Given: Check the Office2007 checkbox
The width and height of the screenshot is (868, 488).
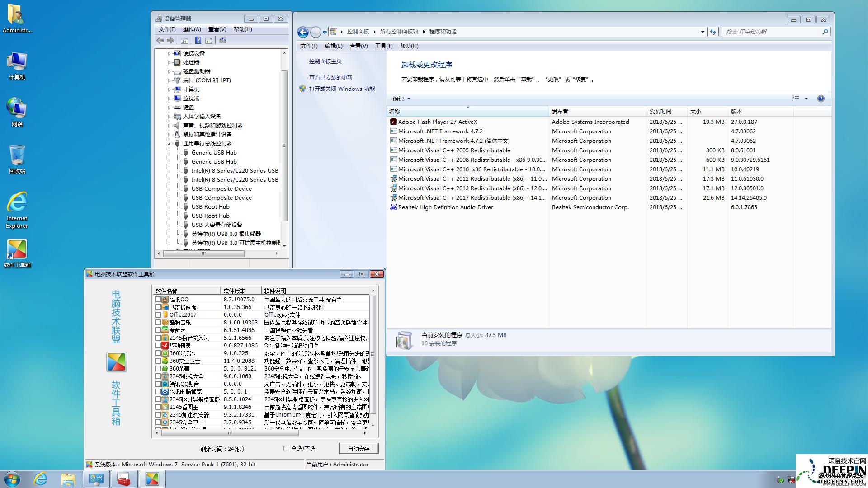Looking at the screenshot, I should coord(158,315).
